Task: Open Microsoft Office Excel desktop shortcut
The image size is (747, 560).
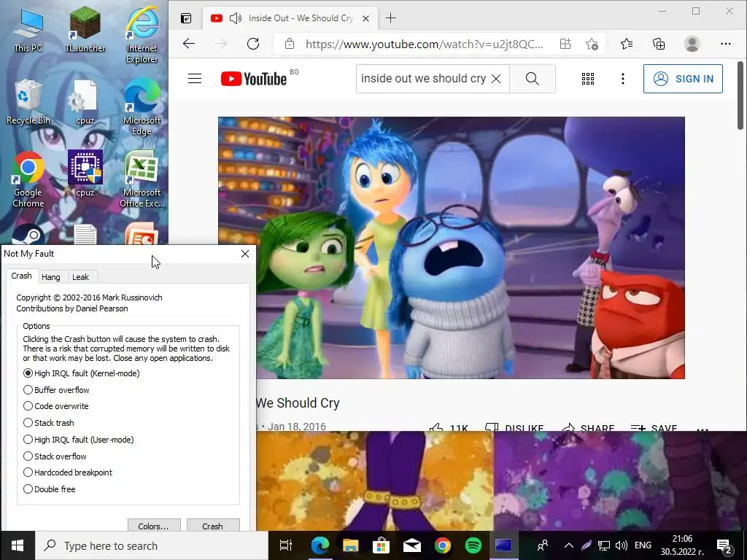Action: tap(142, 180)
